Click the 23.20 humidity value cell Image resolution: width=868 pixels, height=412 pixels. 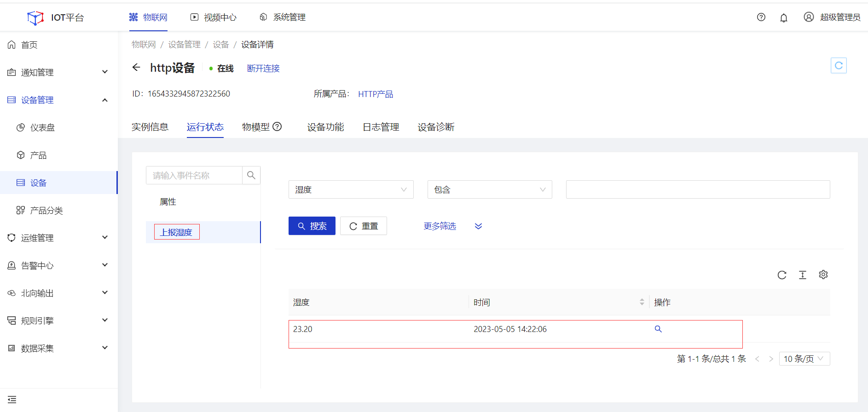tap(303, 329)
